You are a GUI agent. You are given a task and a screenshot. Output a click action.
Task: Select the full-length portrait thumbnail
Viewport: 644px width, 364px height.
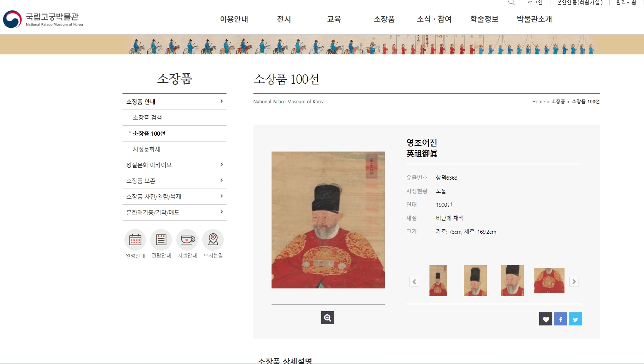pyautogui.click(x=438, y=281)
